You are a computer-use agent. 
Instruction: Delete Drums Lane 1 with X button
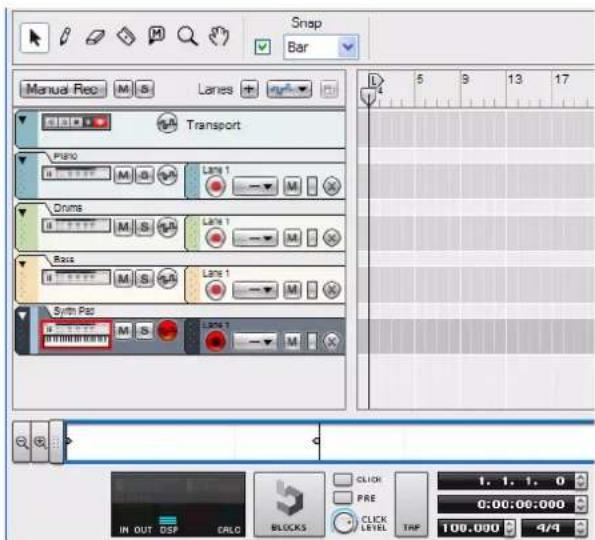pos(332,238)
